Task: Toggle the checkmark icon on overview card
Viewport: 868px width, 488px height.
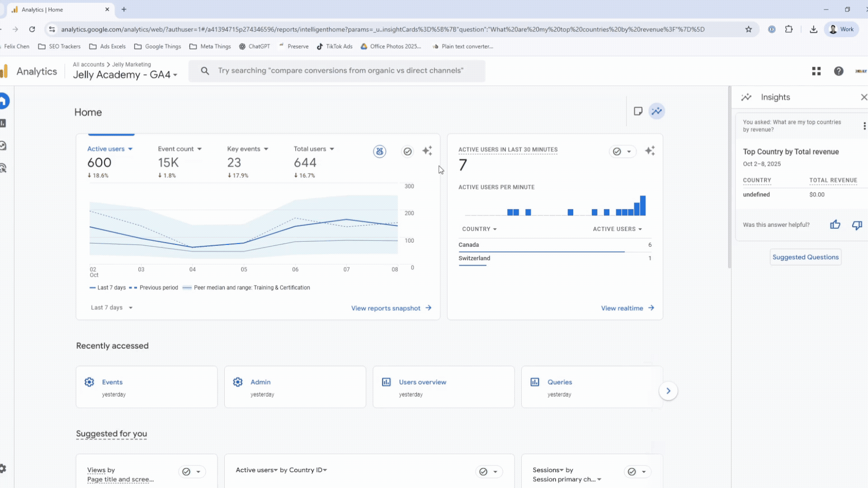Action: tap(407, 151)
